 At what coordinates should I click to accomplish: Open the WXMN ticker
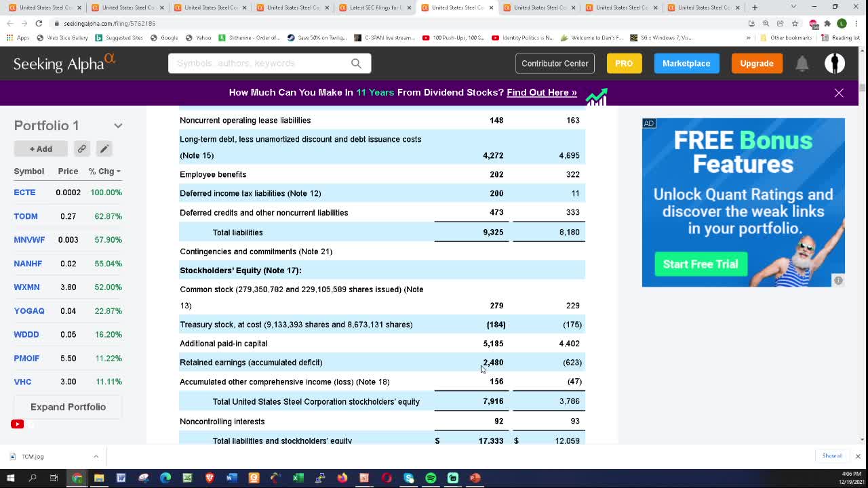26,287
